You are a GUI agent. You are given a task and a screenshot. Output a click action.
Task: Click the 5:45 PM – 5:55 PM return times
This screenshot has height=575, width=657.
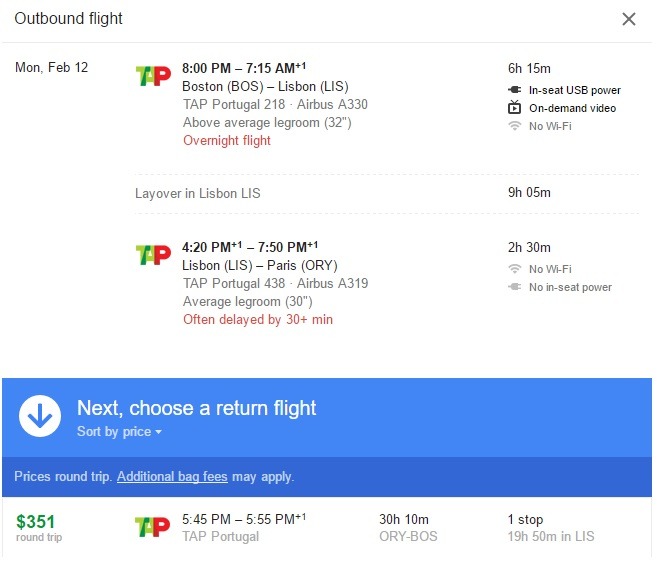(244, 519)
